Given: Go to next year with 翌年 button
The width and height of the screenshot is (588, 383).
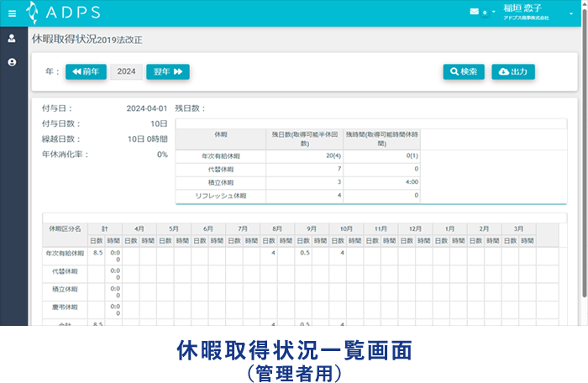Looking at the screenshot, I should point(168,72).
